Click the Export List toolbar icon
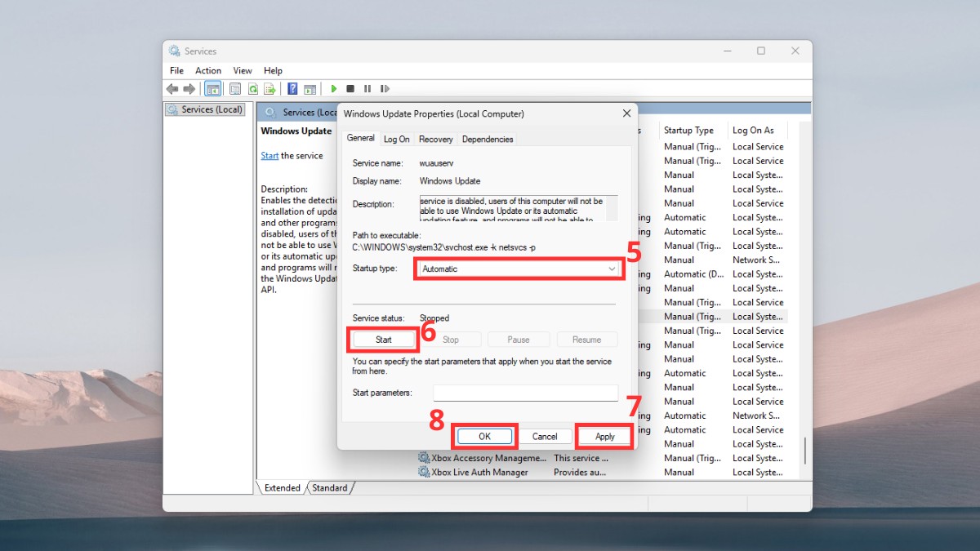Viewport: 980px width, 551px height. 269,89
